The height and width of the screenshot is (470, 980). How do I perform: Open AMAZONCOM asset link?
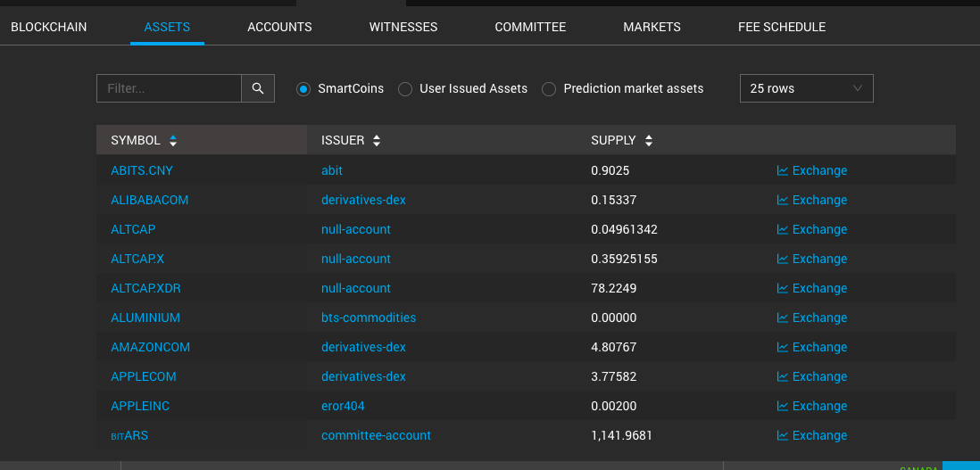click(150, 346)
